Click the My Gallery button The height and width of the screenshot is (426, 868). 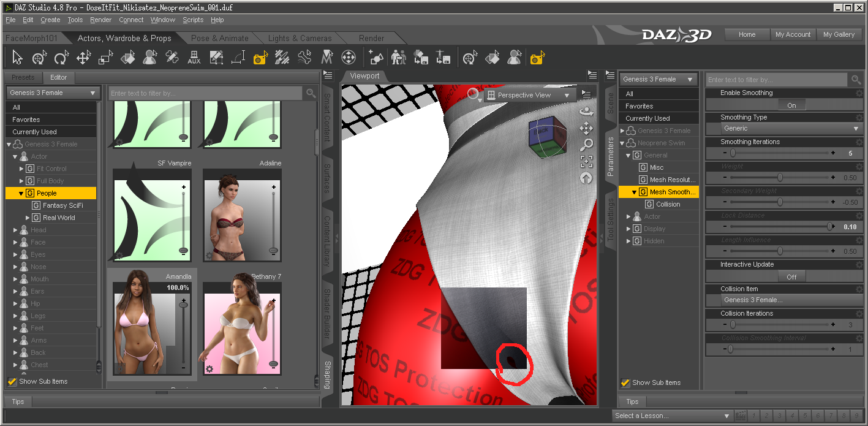(x=839, y=34)
